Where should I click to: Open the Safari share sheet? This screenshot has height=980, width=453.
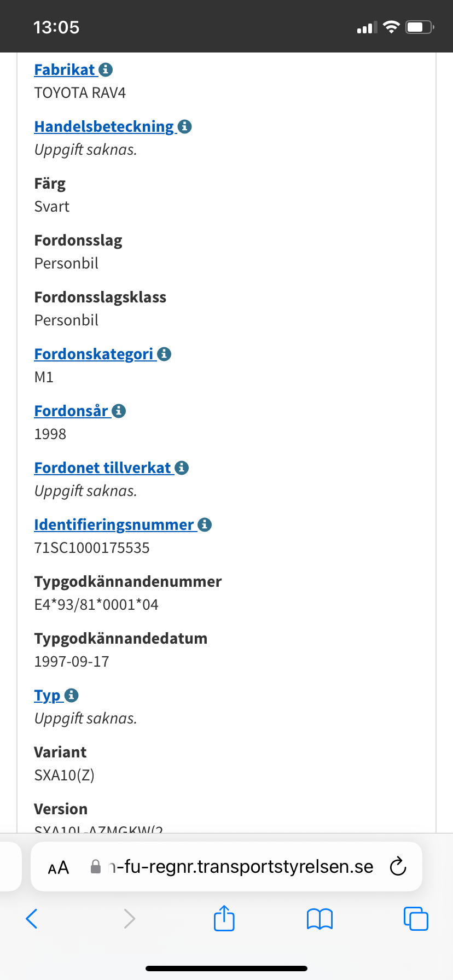tap(224, 918)
